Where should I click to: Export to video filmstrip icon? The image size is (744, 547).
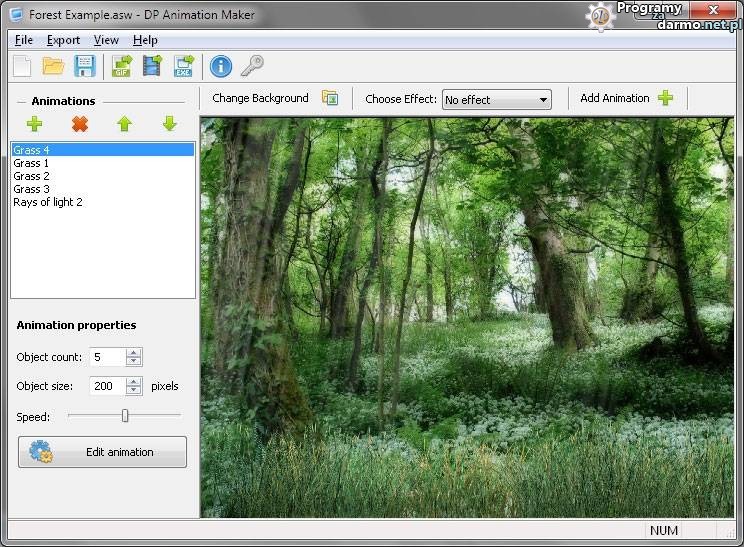point(152,66)
